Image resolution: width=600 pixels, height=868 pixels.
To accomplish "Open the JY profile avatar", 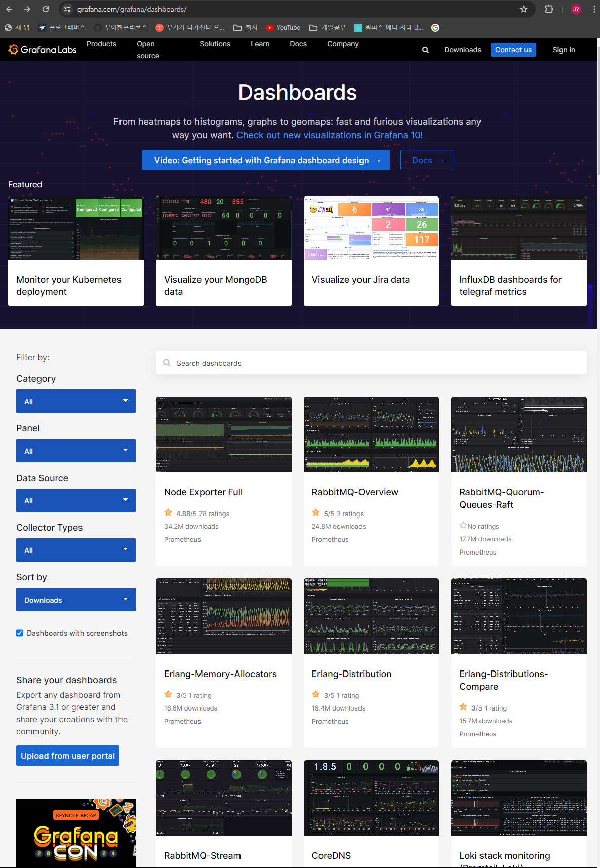I will click(576, 9).
